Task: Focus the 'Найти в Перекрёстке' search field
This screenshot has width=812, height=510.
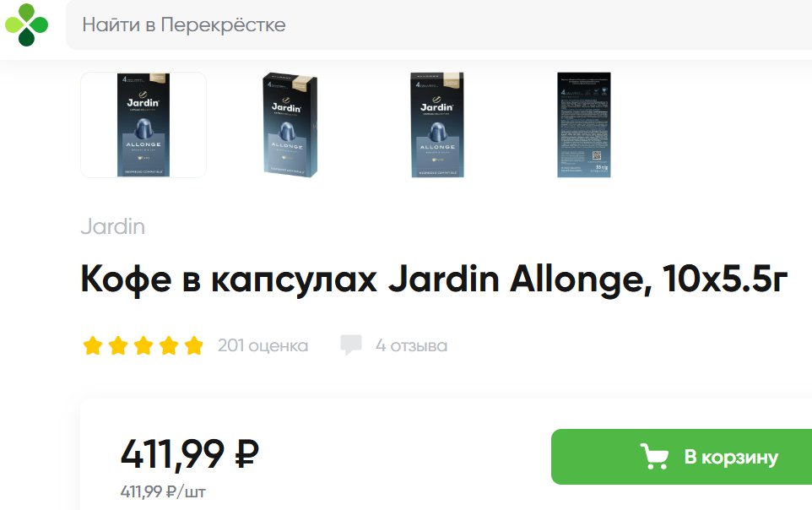Action: (439, 24)
